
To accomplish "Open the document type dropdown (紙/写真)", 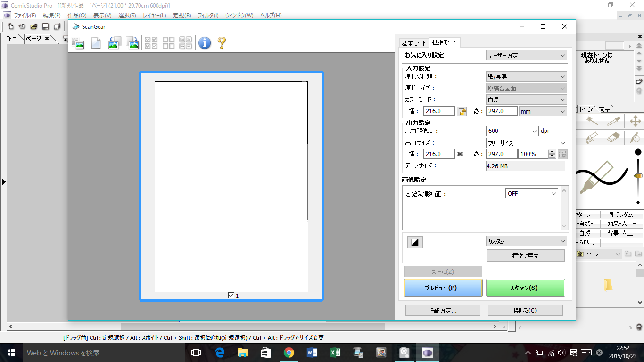I will click(x=527, y=76).
